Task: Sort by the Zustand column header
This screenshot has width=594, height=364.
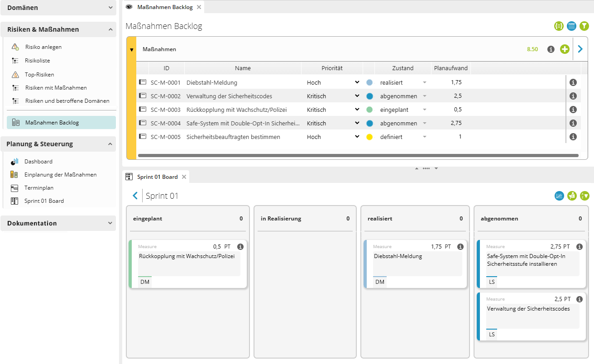Action: (402, 68)
